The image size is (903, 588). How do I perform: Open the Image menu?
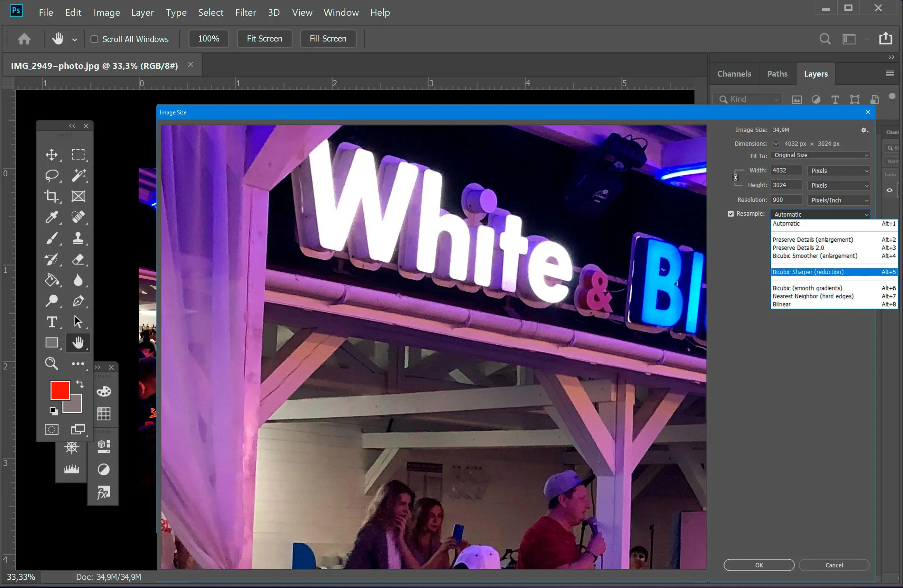[x=105, y=12]
